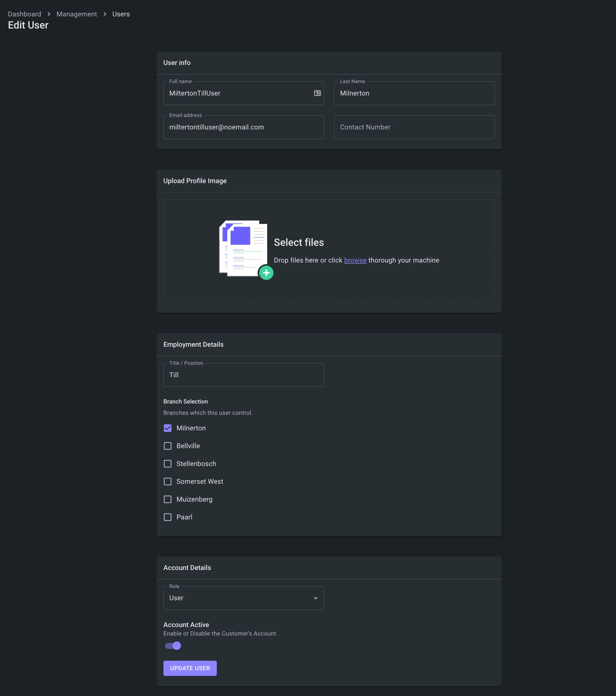Check the Paarl branch checkbox

pos(168,517)
